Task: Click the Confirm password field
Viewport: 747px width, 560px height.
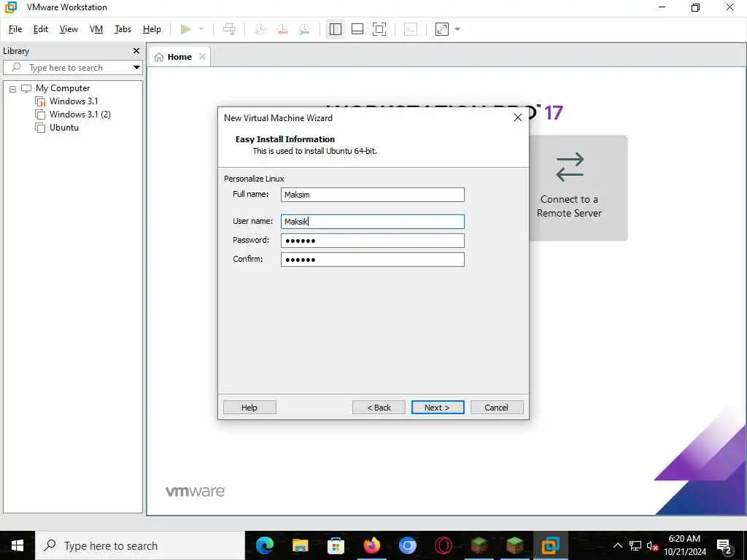Action: point(373,260)
